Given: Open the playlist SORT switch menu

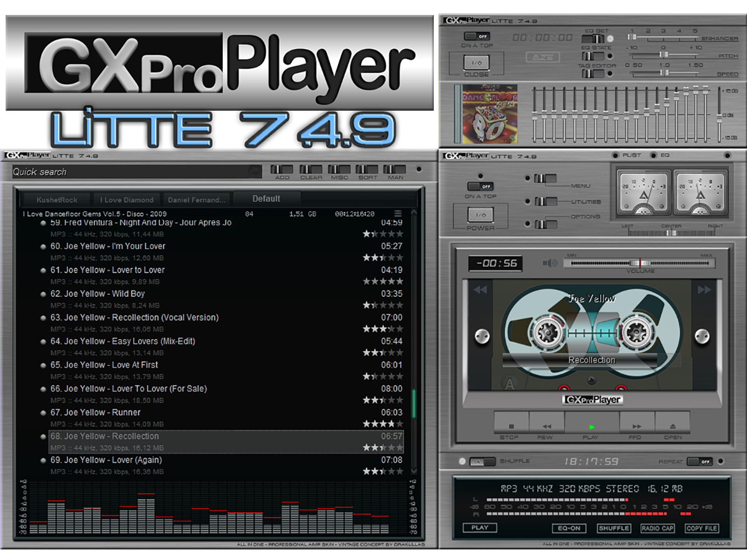Looking at the screenshot, I should [367, 169].
